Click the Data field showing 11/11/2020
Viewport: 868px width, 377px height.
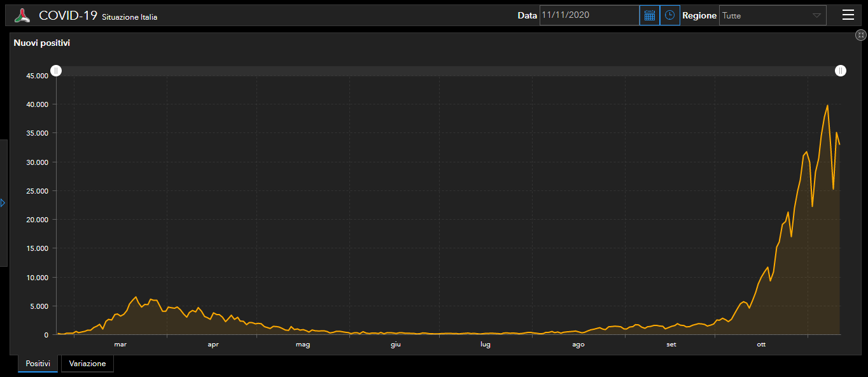[589, 15]
